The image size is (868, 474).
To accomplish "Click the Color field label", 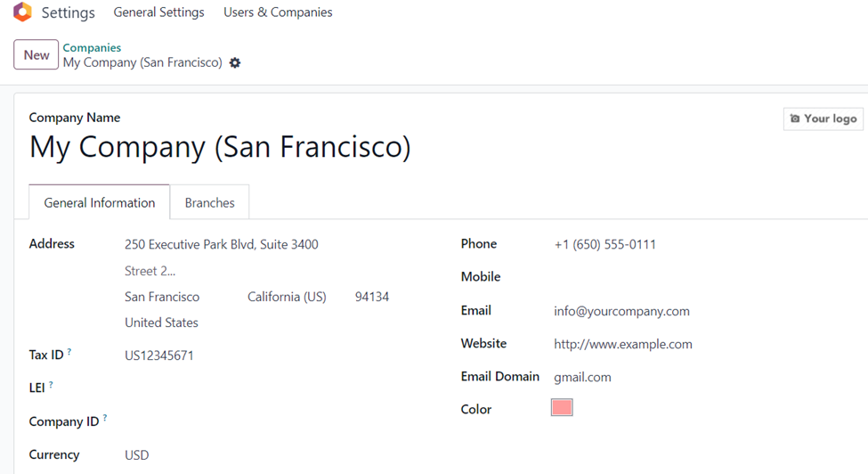I will 476,409.
